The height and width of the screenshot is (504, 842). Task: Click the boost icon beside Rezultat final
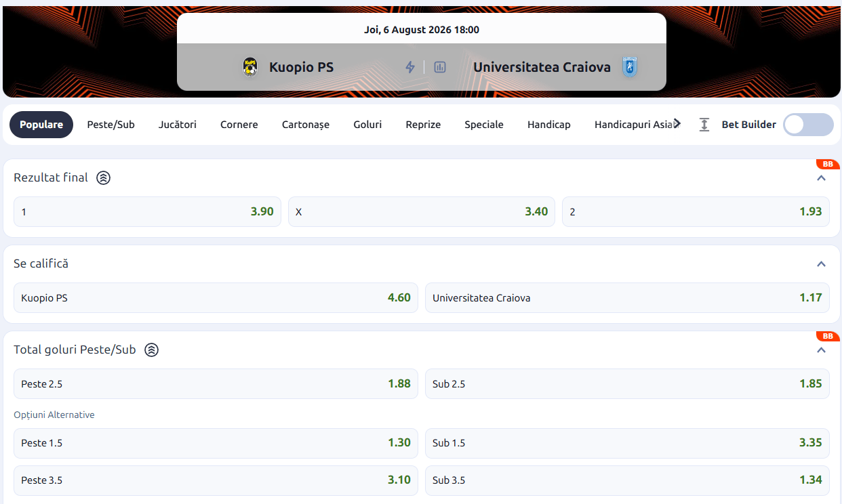click(103, 178)
